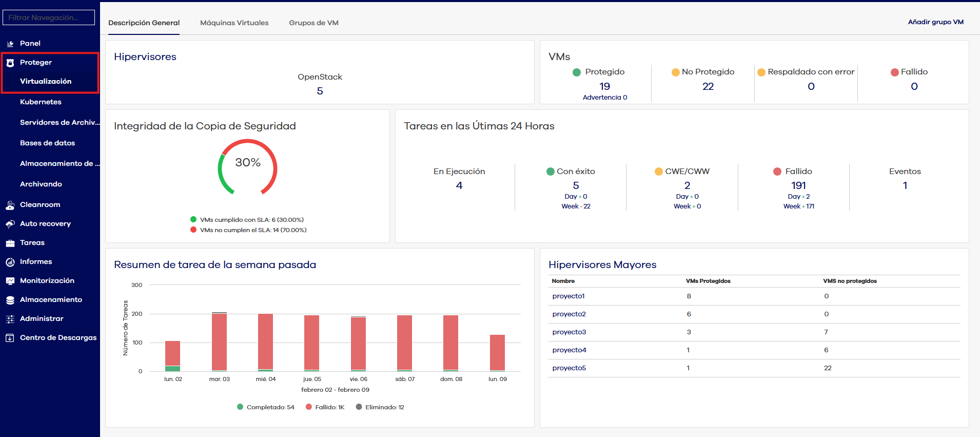Click the Almacenamiento database icon
The height and width of the screenshot is (437, 980).
click(x=10, y=300)
